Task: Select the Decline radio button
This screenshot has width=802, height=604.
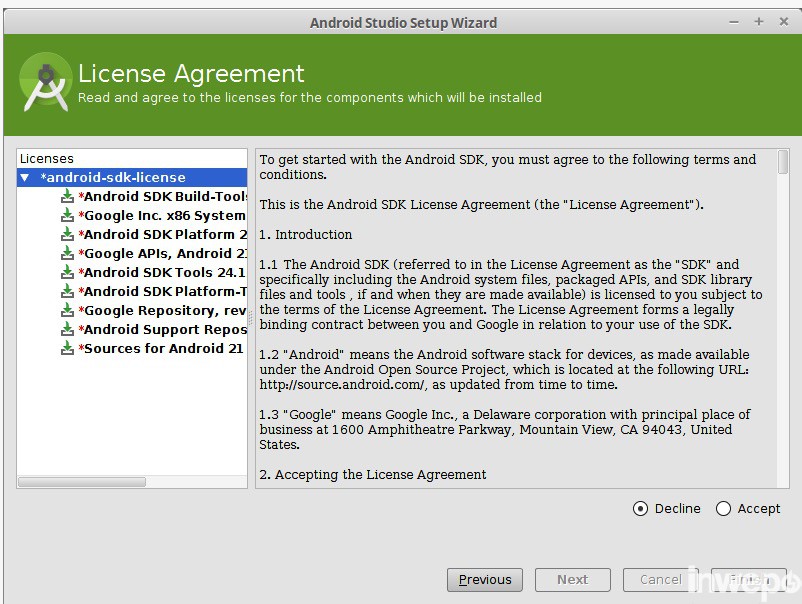Action: coord(640,509)
